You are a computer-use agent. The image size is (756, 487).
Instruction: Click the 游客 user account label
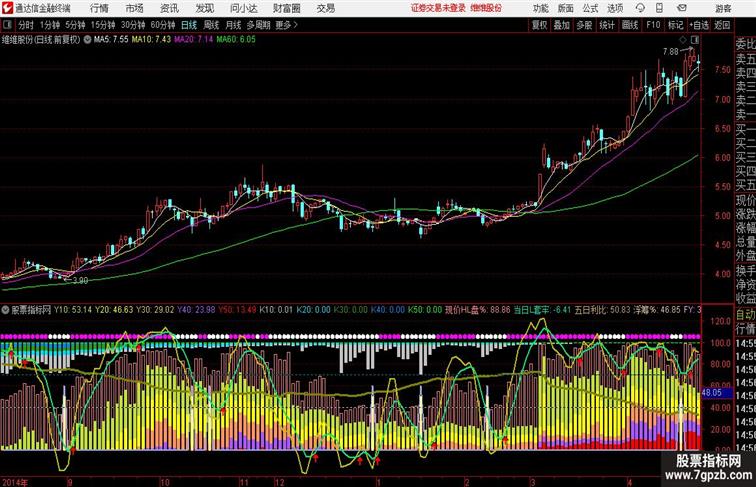coord(723,8)
